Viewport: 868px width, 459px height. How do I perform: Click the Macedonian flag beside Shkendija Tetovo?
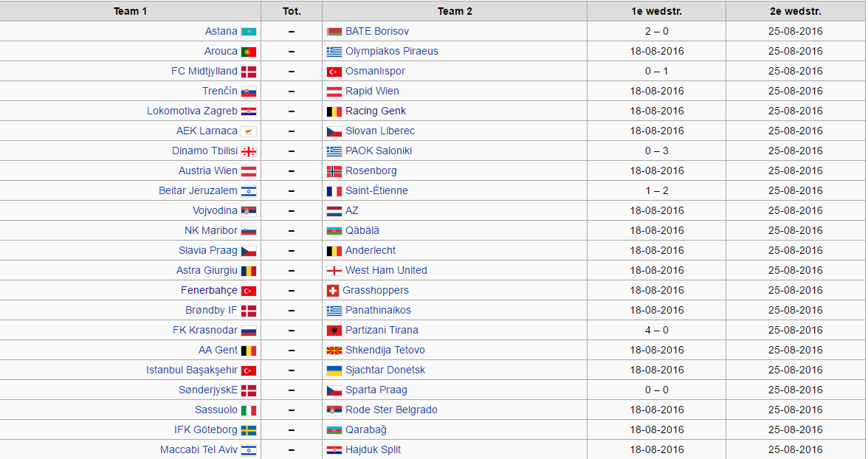[x=334, y=351]
